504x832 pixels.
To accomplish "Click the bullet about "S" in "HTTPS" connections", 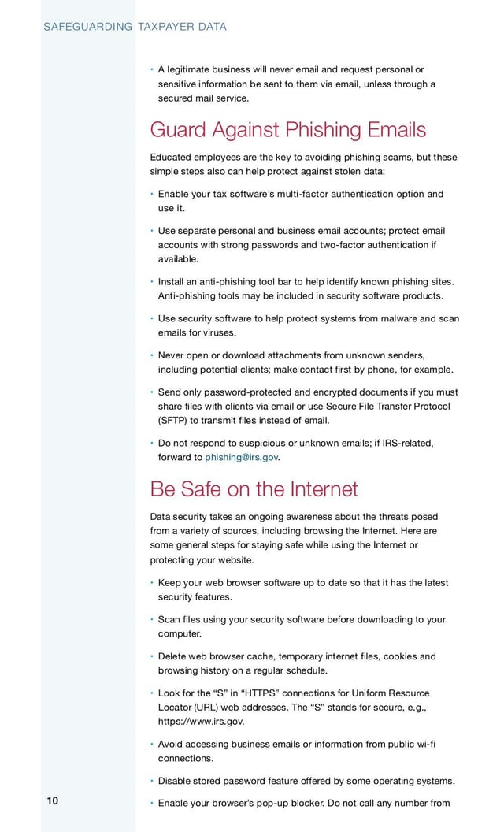I will [294, 707].
